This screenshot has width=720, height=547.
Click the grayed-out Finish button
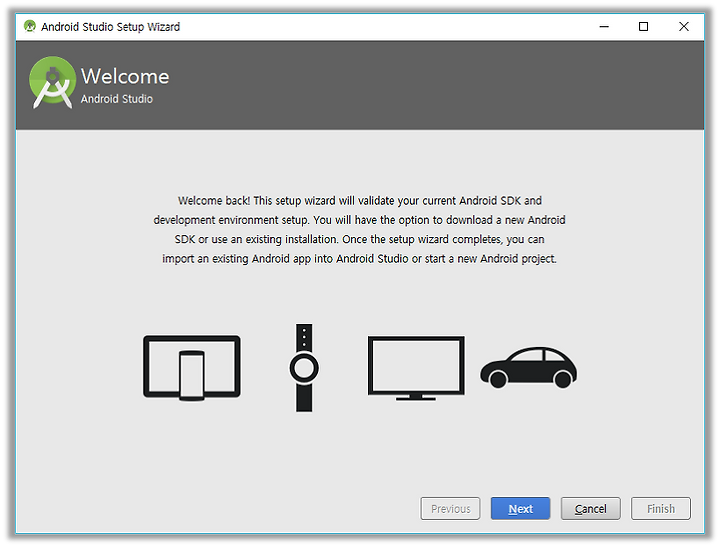click(661, 508)
